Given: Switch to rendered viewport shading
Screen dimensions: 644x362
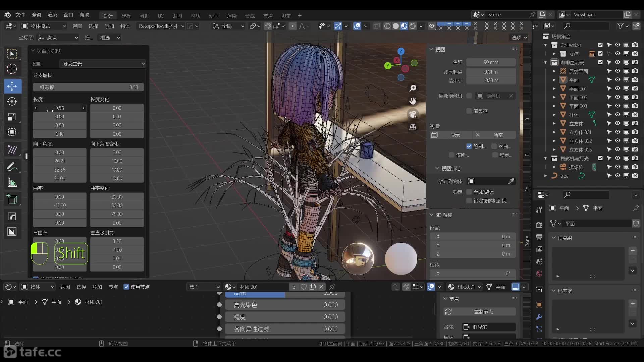Looking at the screenshot, I should (x=413, y=26).
